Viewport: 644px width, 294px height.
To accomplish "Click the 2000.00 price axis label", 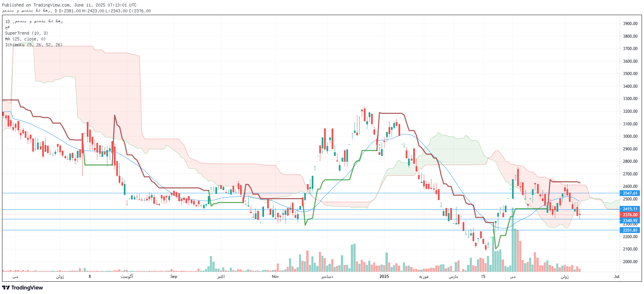I will pos(630,262).
